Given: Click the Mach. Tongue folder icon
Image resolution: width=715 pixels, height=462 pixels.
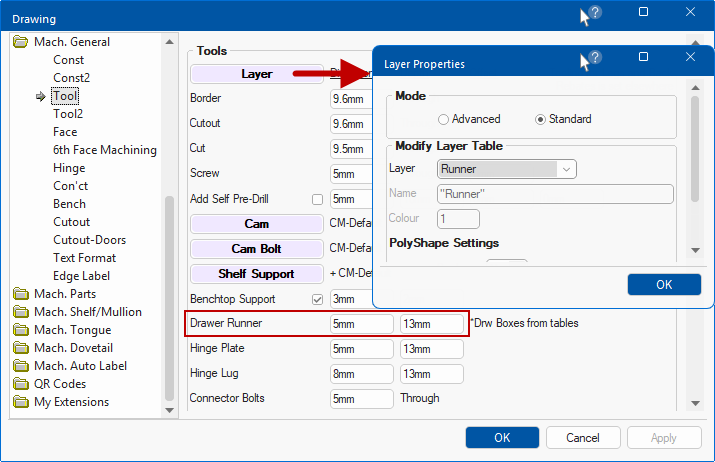Looking at the screenshot, I should [21, 330].
